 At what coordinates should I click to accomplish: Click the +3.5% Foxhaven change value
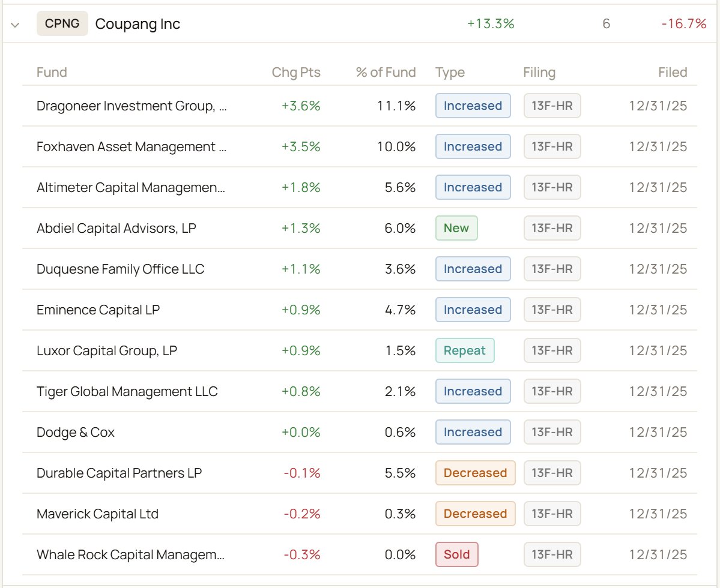pos(301,146)
